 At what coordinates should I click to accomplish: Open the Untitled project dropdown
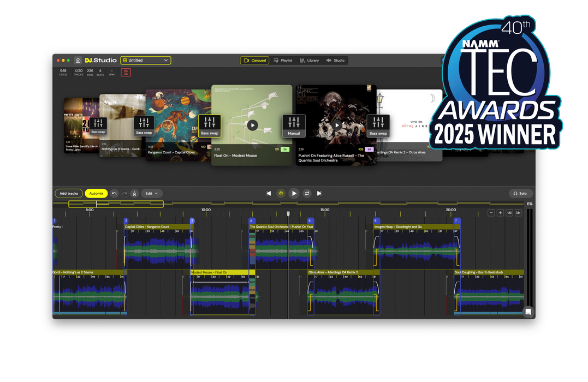point(145,61)
